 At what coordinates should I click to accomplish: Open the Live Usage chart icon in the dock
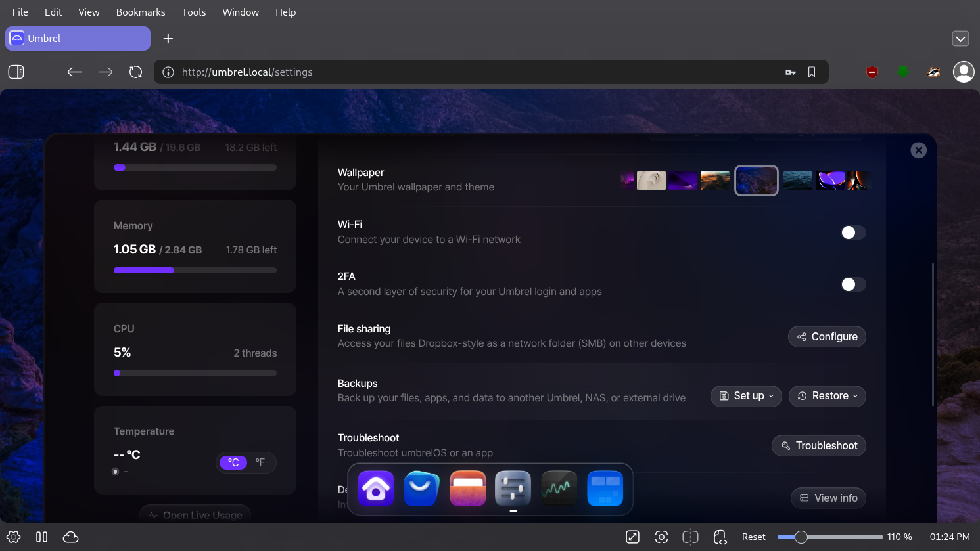pyautogui.click(x=559, y=489)
